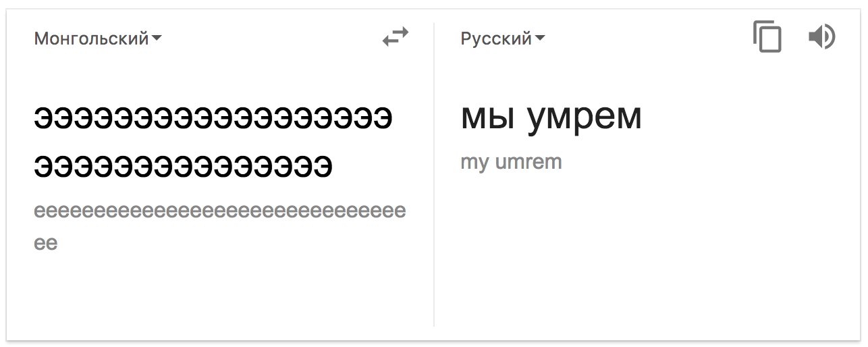The height and width of the screenshot is (347, 868).
Task: Select the word 'умрем' in translation
Action: click(585, 117)
